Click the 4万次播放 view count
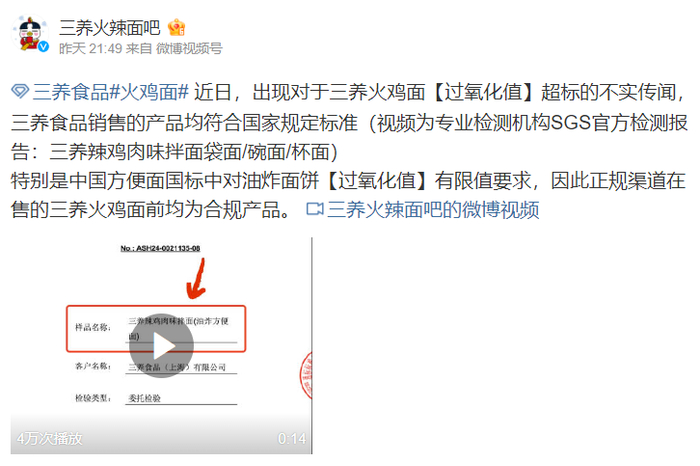The width and height of the screenshot is (700, 466). click(x=50, y=438)
